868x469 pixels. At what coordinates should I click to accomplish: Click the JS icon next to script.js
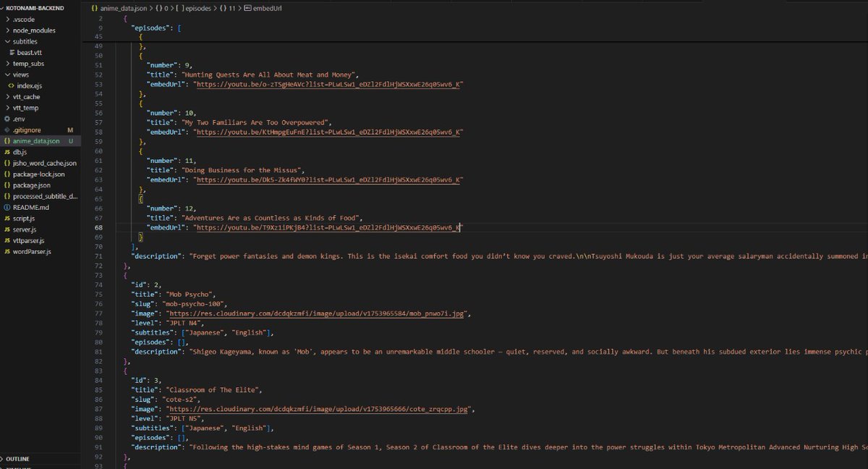[7, 219]
